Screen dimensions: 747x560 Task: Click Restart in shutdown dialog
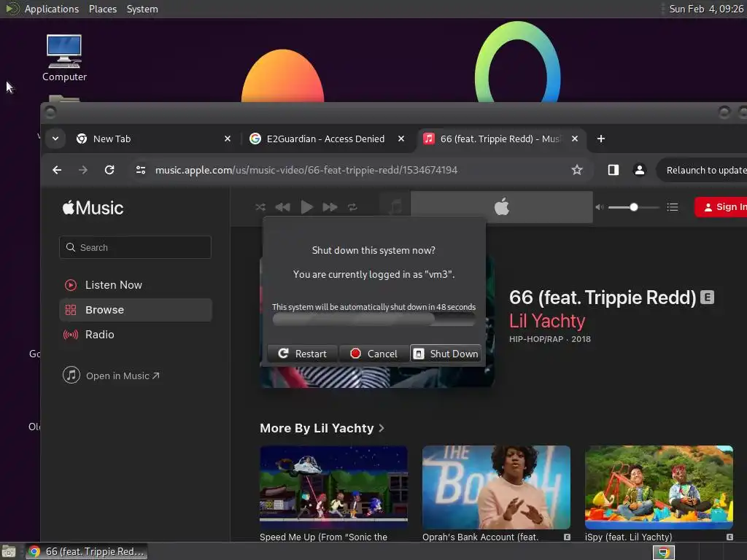click(303, 354)
